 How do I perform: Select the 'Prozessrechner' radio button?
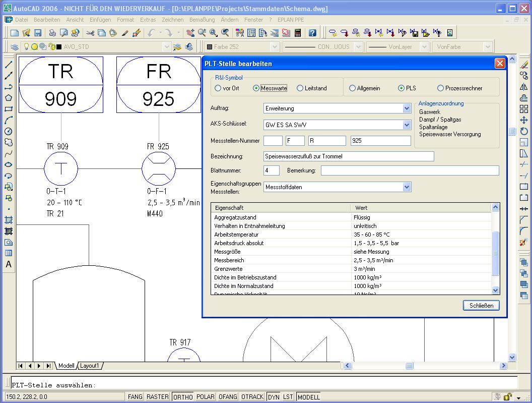coord(441,88)
